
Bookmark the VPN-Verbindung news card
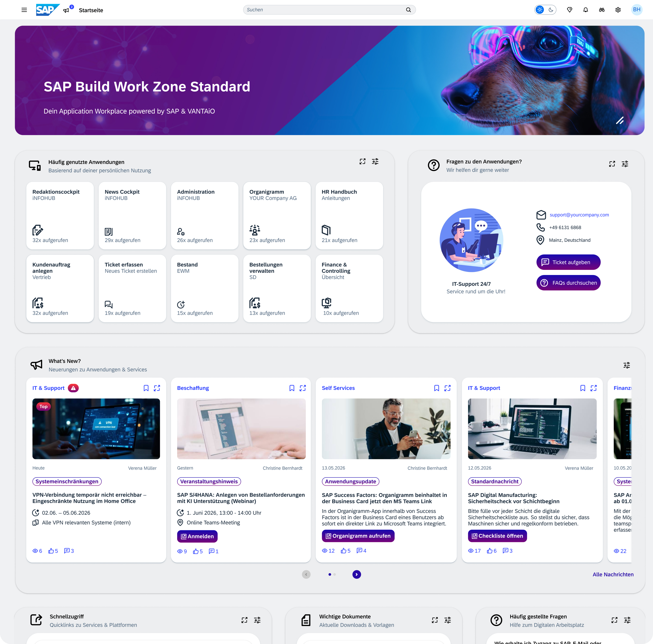[146, 388]
